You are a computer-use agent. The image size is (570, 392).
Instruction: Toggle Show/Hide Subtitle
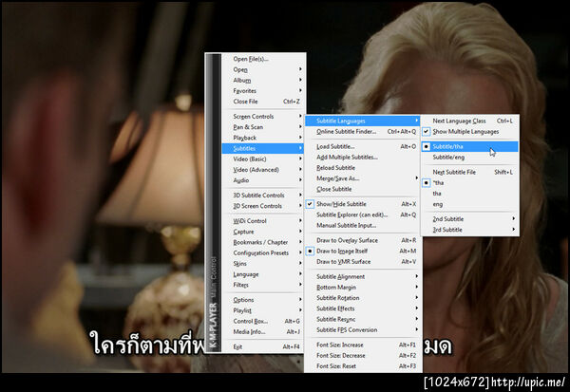[362, 204]
